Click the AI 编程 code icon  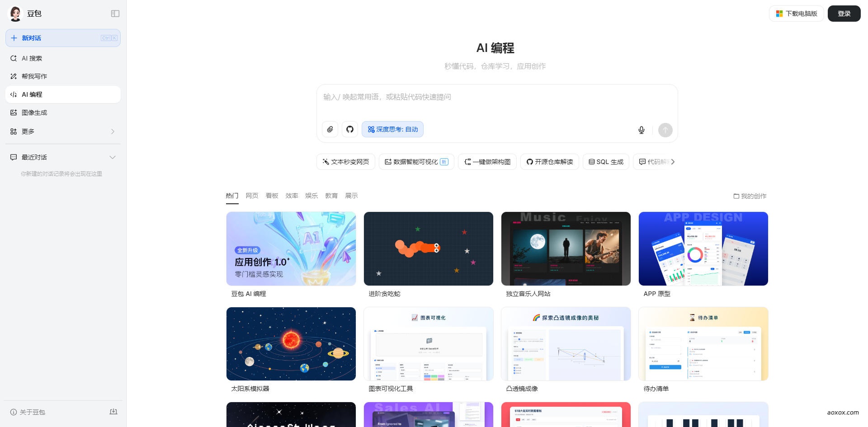[x=14, y=94]
